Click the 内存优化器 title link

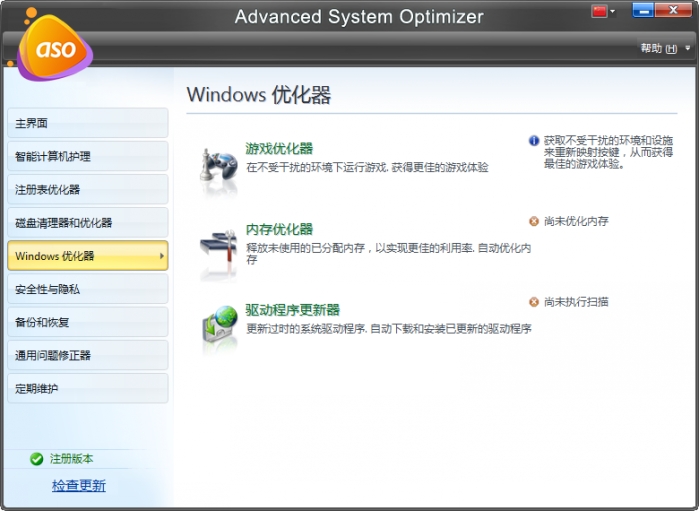point(279,229)
